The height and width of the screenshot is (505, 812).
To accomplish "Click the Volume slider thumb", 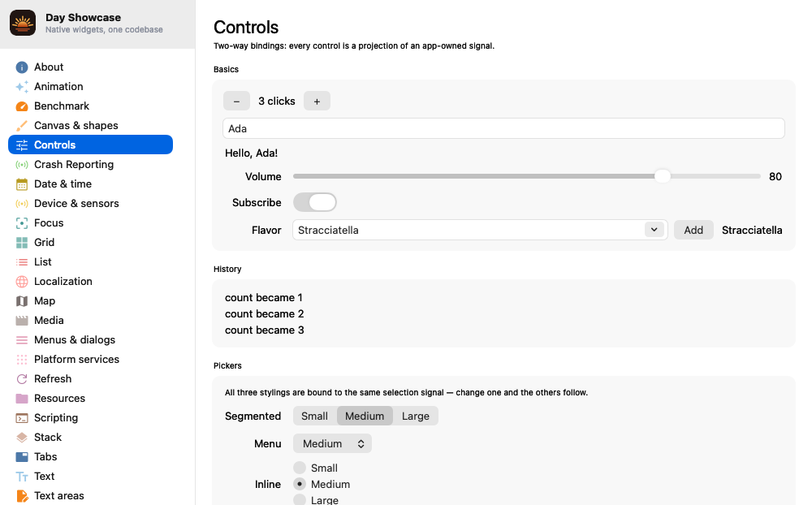I will coord(663,176).
